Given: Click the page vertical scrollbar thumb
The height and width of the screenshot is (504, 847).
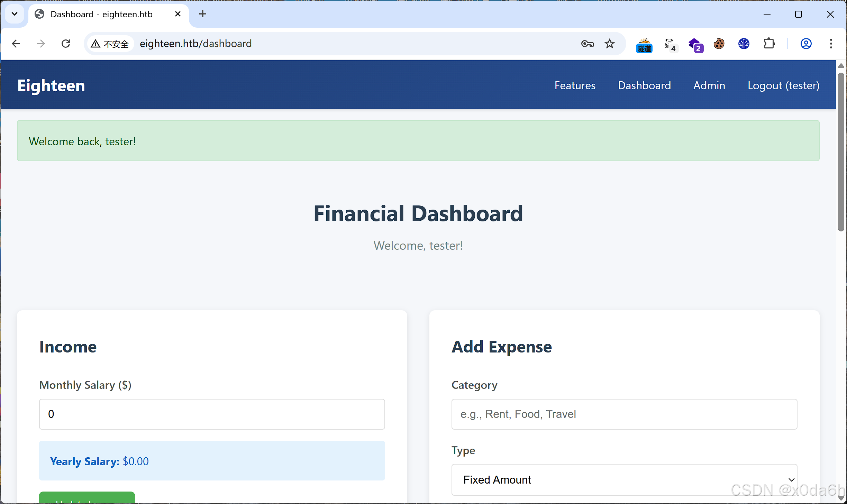Looking at the screenshot, I should point(841,152).
